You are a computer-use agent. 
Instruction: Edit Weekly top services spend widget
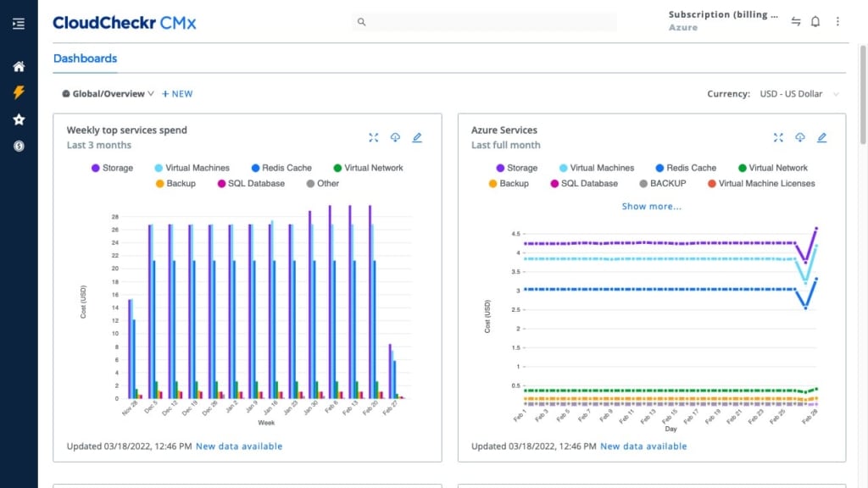417,137
